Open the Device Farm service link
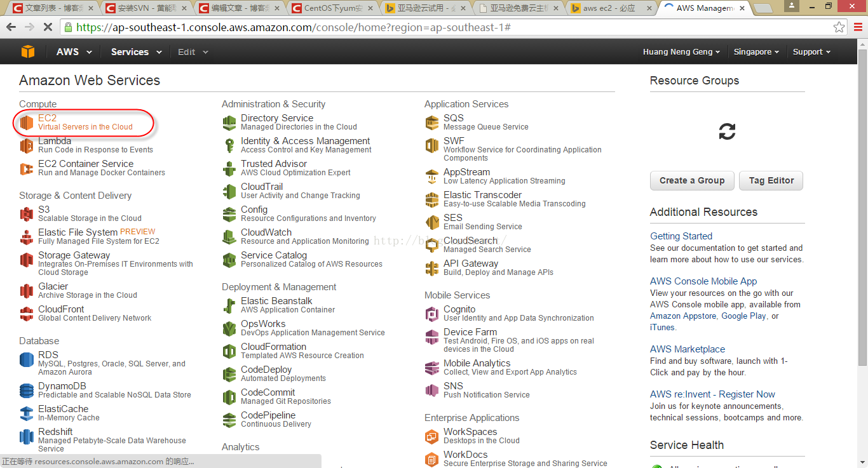The image size is (868, 468). tap(470, 332)
